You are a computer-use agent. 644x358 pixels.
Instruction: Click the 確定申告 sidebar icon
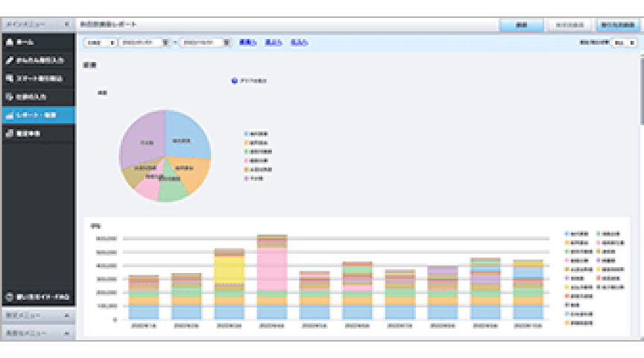[x=10, y=134]
